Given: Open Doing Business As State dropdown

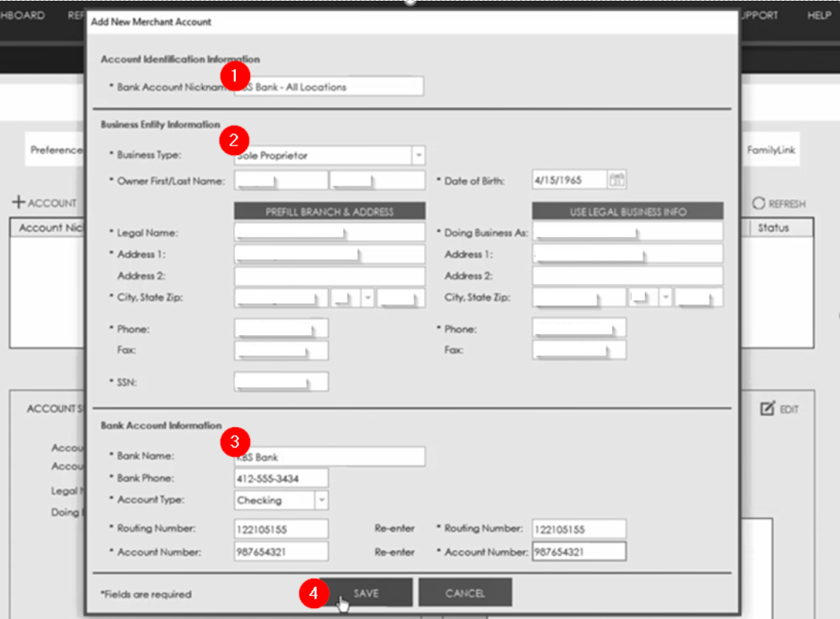Looking at the screenshot, I should pos(666,298).
